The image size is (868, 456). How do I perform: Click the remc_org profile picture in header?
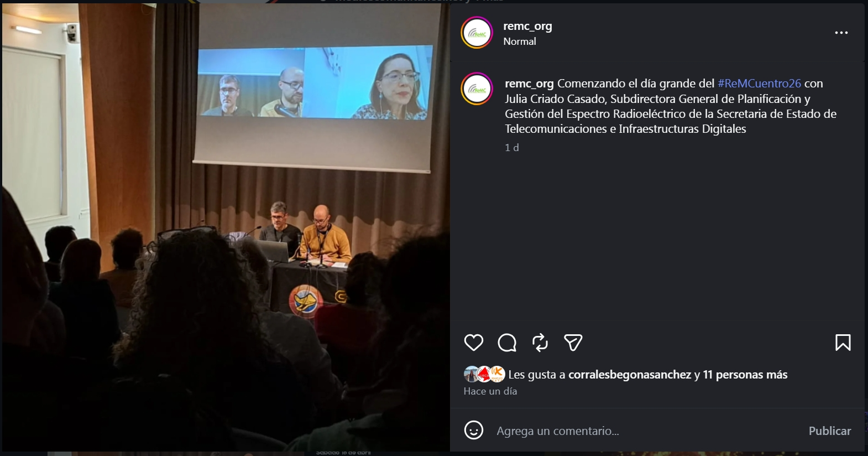477,33
